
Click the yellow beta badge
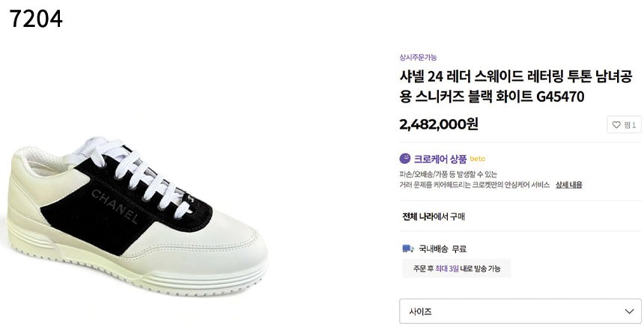click(x=478, y=159)
